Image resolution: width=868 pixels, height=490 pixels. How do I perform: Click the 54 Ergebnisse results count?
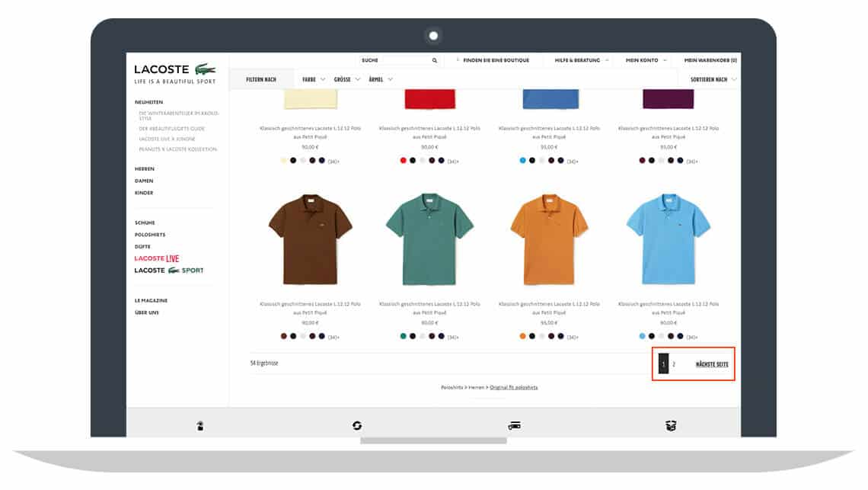pos(264,363)
